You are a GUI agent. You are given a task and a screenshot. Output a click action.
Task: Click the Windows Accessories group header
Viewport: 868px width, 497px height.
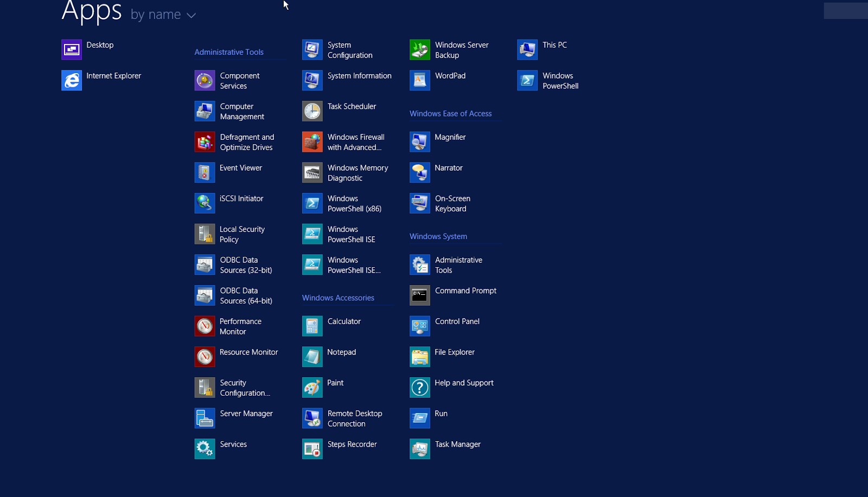338,298
